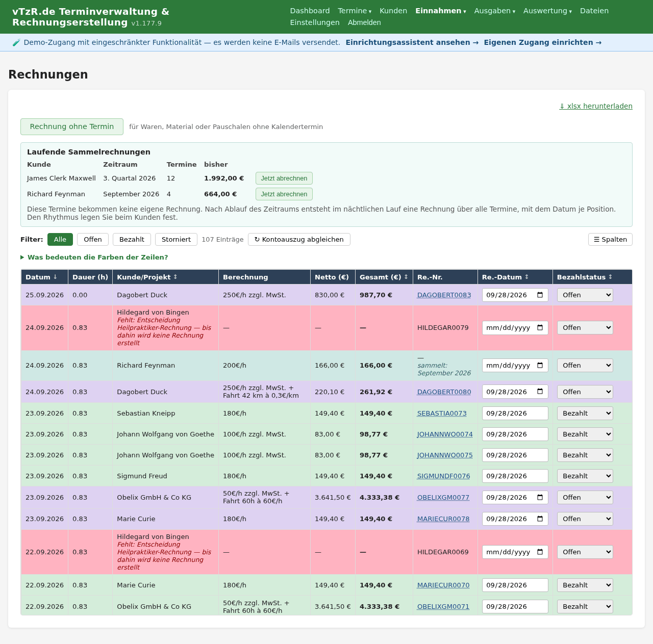Open the Einnahmen menu
The image size is (653, 644).
point(440,11)
